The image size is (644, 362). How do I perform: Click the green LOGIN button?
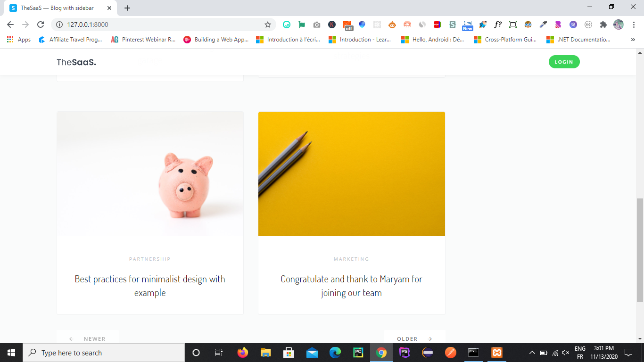click(x=564, y=62)
